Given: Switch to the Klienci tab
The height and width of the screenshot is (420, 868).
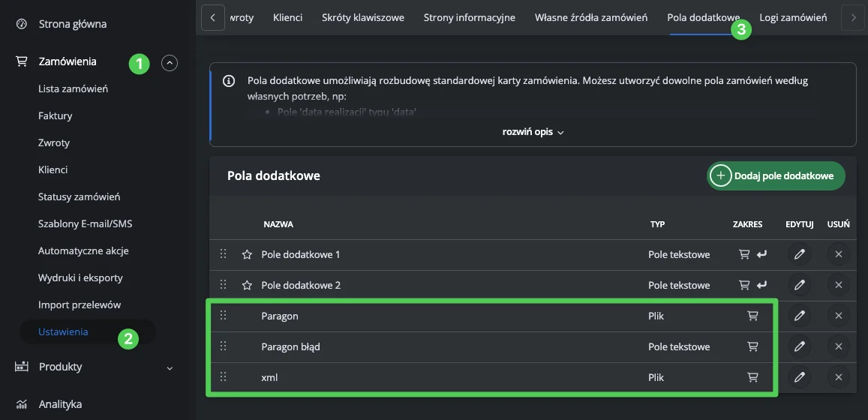Looking at the screenshot, I should (288, 18).
